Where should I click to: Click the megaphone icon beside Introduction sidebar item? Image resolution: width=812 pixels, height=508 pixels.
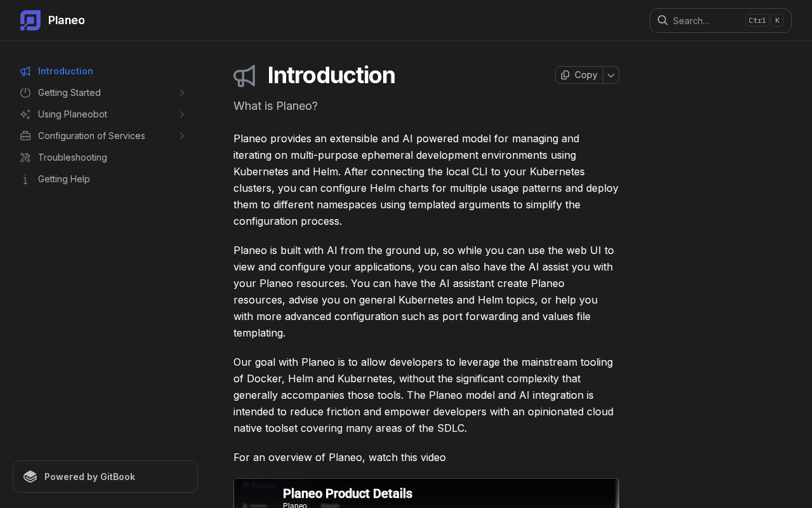coord(25,71)
